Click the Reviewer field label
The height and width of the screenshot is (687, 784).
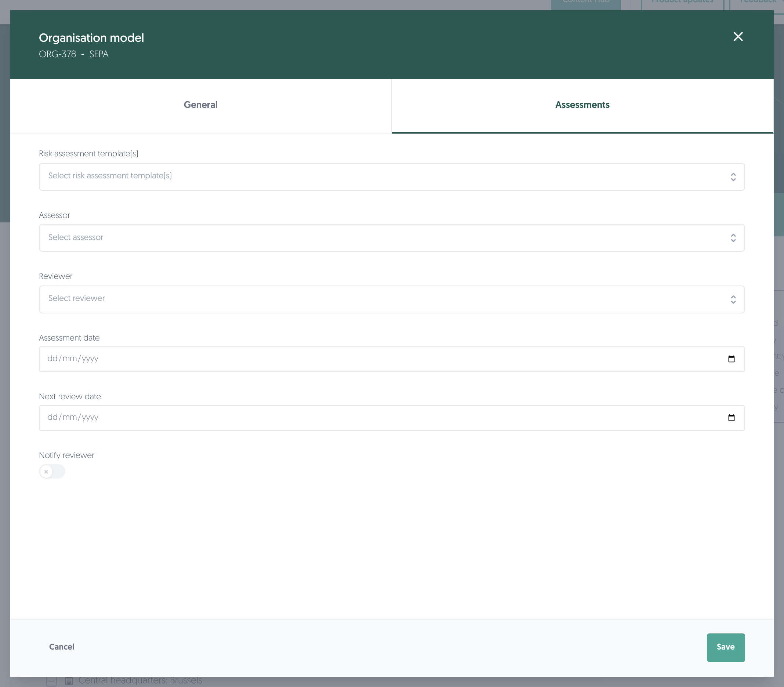pyautogui.click(x=55, y=276)
